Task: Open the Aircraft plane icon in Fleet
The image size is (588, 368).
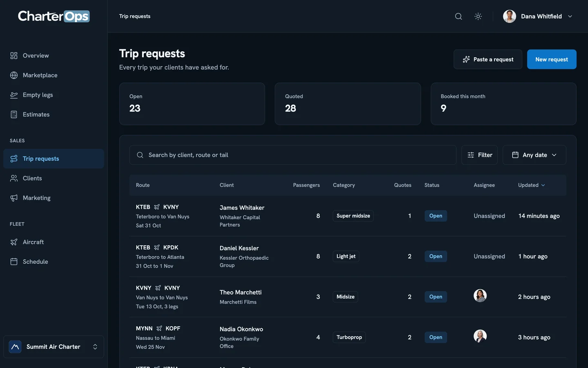Action: pos(14,242)
